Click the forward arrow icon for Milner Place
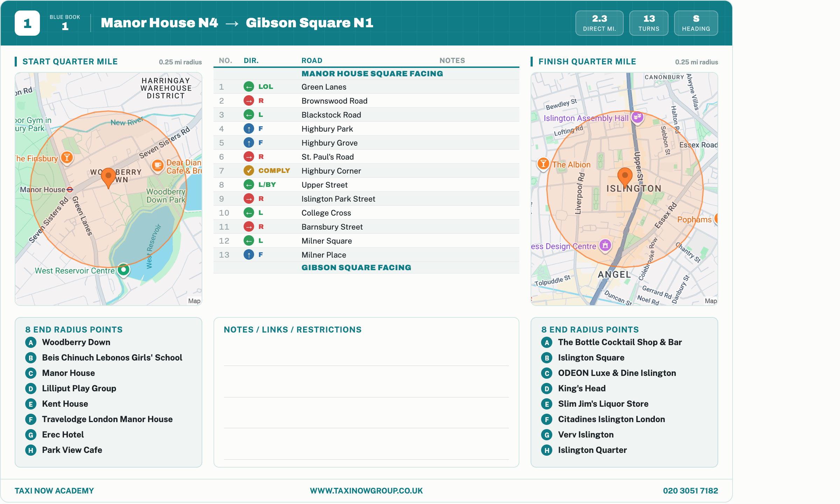The image size is (840, 504). (x=248, y=255)
